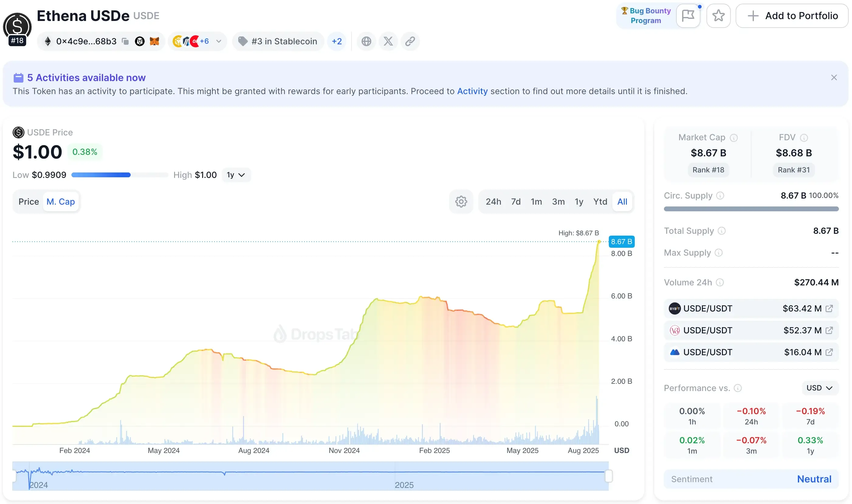
Task: Switch chart from M. Cap to Price
Action: [29, 201]
